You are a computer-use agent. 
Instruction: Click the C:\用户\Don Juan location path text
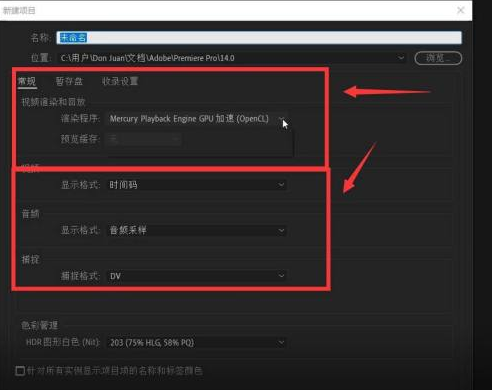click(147, 58)
